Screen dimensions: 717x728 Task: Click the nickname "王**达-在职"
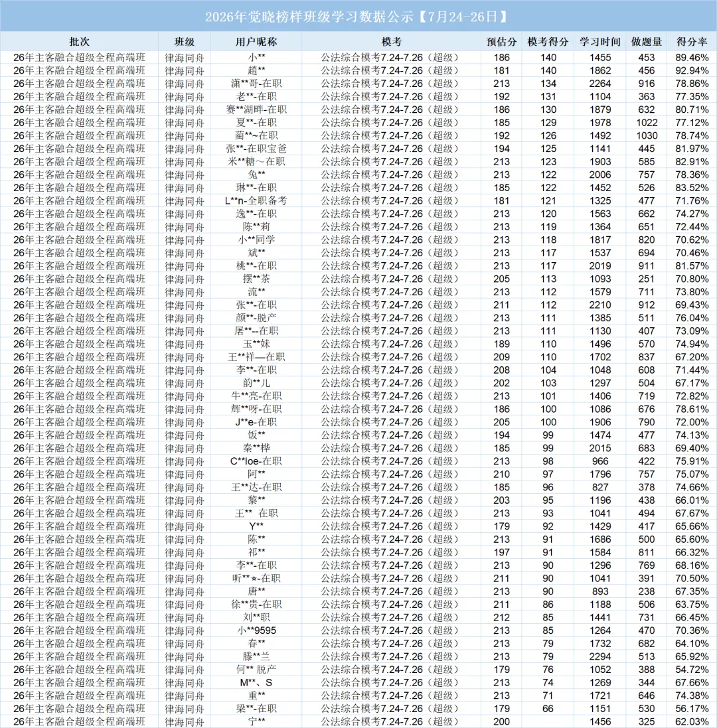256,487
